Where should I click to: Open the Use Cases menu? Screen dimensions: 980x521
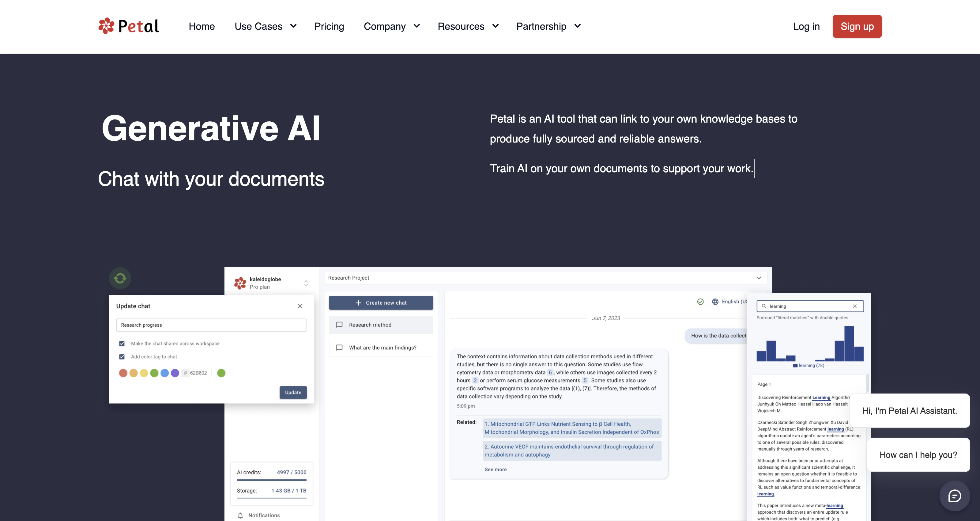266,26
